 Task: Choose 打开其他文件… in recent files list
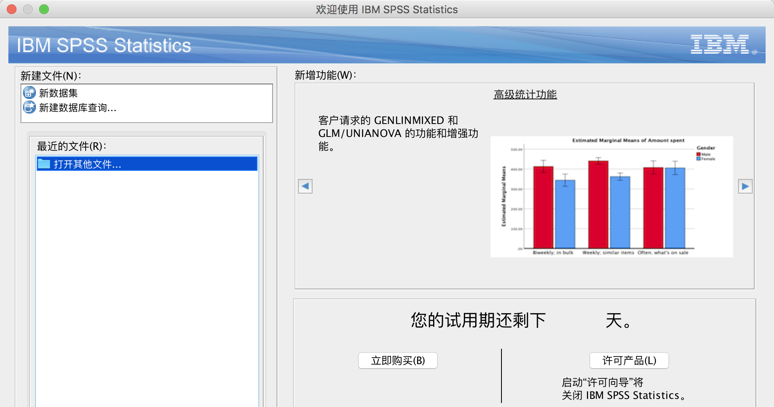(88, 164)
